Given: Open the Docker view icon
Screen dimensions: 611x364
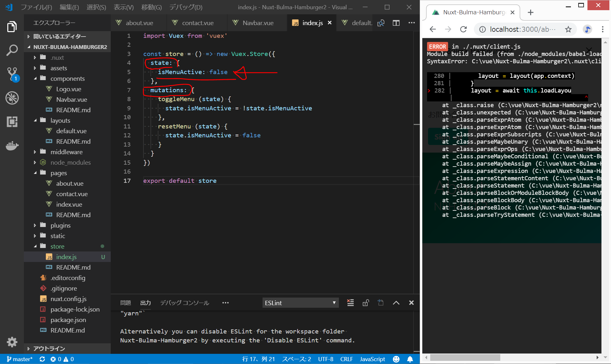Looking at the screenshot, I should pyautogui.click(x=12, y=146).
